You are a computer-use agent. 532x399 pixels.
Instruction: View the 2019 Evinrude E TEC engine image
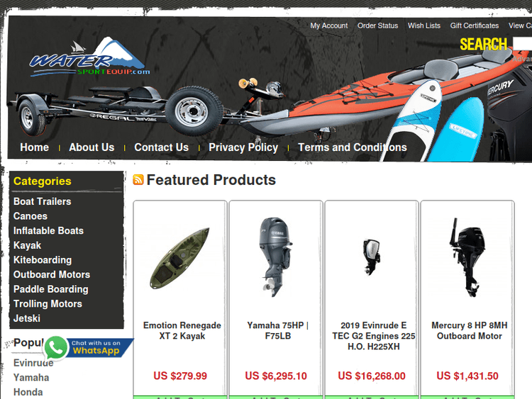371,257
